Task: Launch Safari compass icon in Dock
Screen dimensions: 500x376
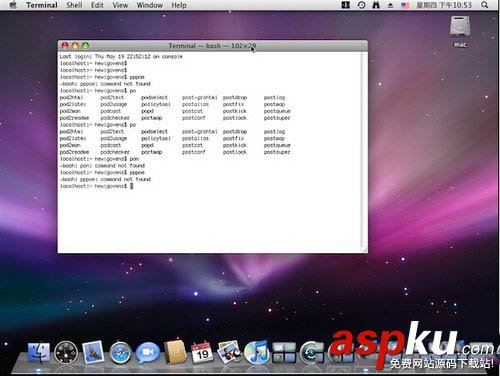Action: [x=120, y=353]
